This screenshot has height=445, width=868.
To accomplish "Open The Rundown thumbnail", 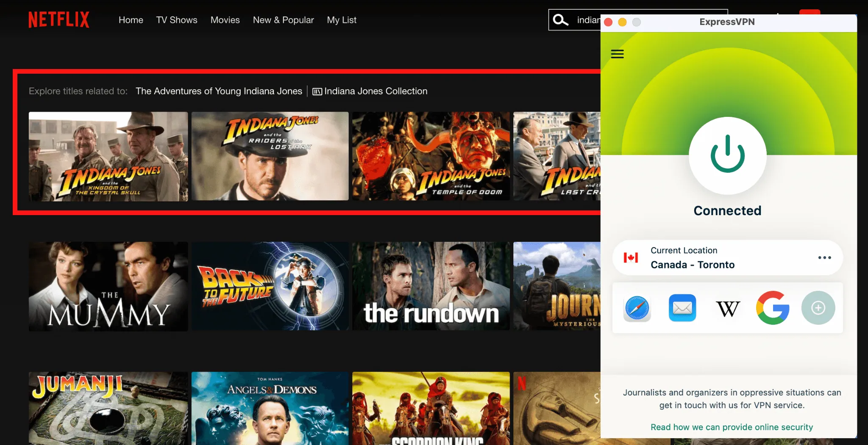I will coord(431,286).
